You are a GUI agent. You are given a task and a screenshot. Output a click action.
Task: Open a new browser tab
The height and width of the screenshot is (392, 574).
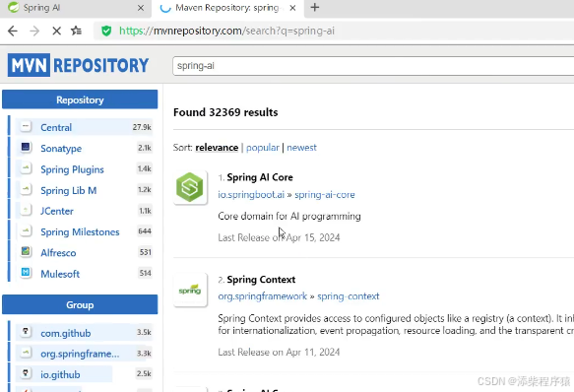315,7
